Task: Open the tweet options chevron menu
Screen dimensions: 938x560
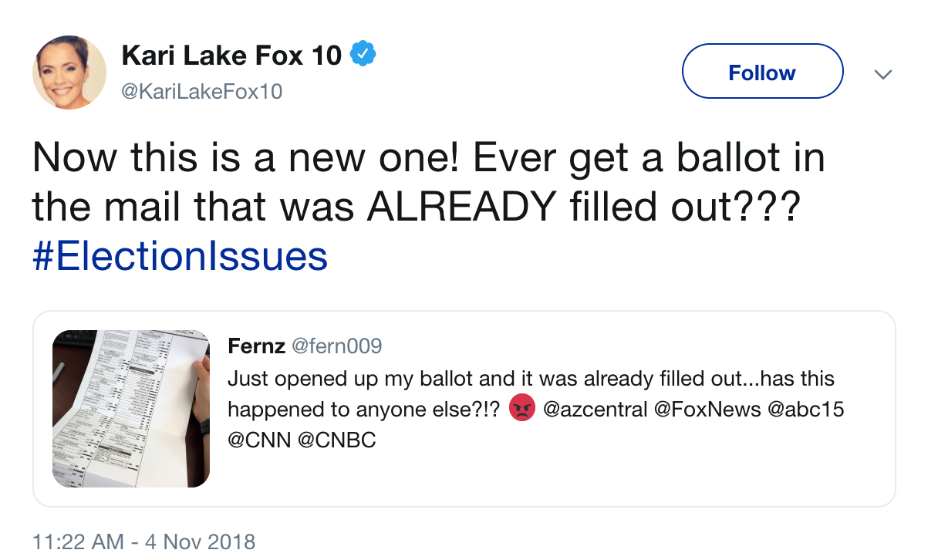Action: 883,74
